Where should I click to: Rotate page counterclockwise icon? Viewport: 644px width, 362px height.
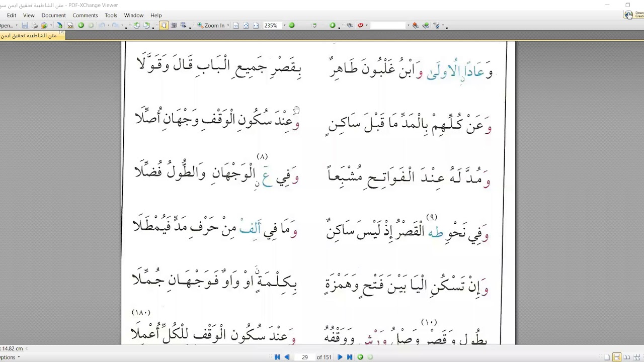coord(136,25)
